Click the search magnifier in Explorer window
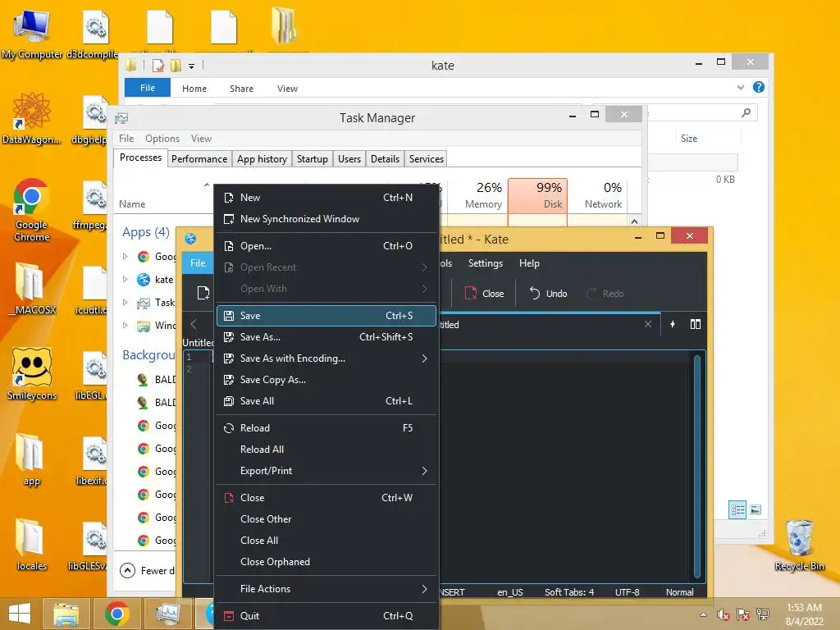Screen dimensions: 840x630 tap(746, 112)
